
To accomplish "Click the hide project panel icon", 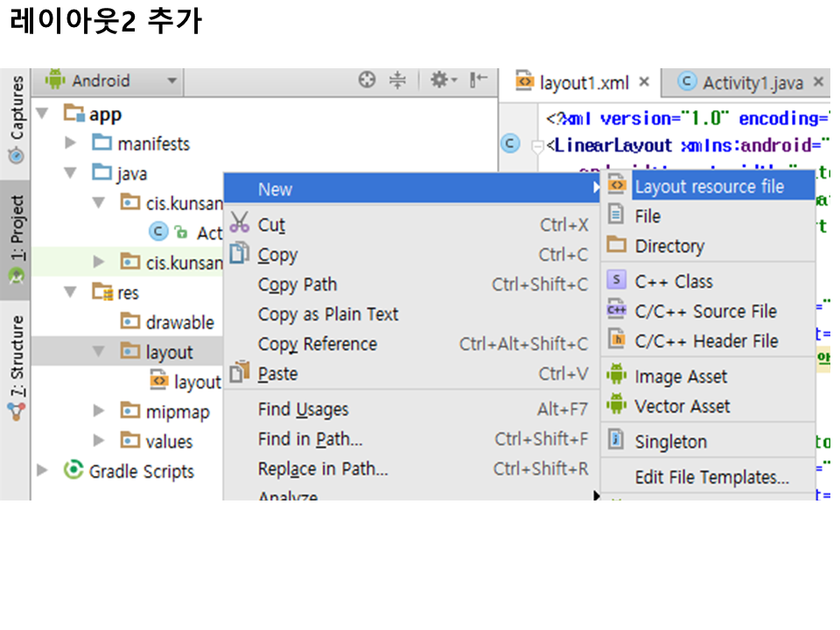I will [x=478, y=80].
